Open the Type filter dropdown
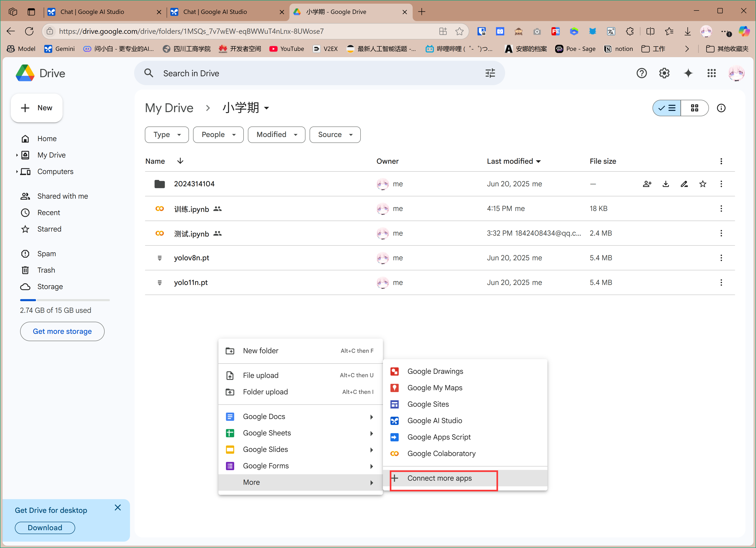The image size is (756, 548). (167, 134)
